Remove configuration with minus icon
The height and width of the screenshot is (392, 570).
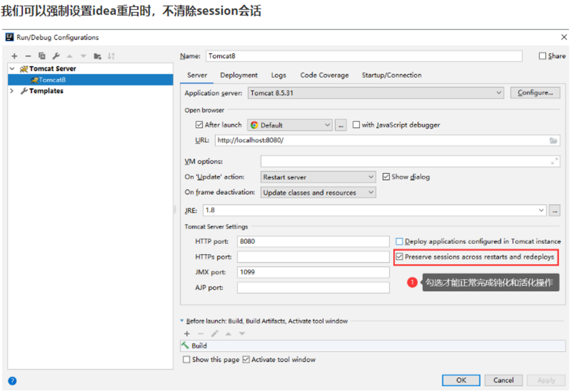(x=28, y=56)
